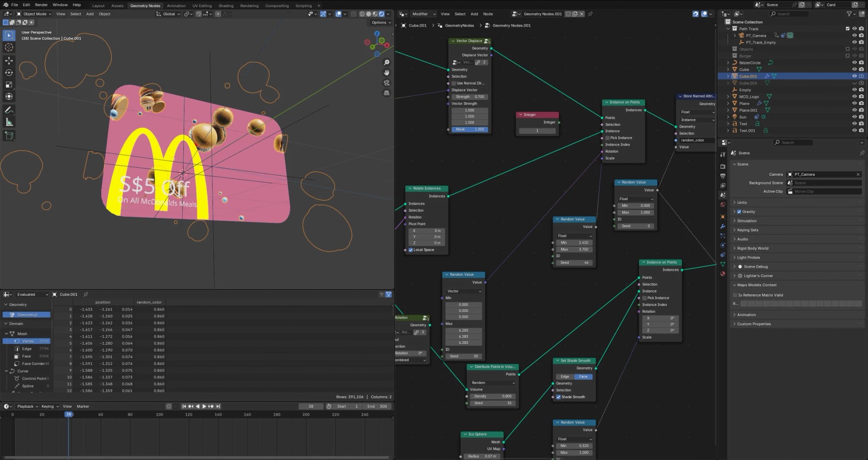Click the Options button in viewport
The height and width of the screenshot is (460, 868).
[380, 23]
